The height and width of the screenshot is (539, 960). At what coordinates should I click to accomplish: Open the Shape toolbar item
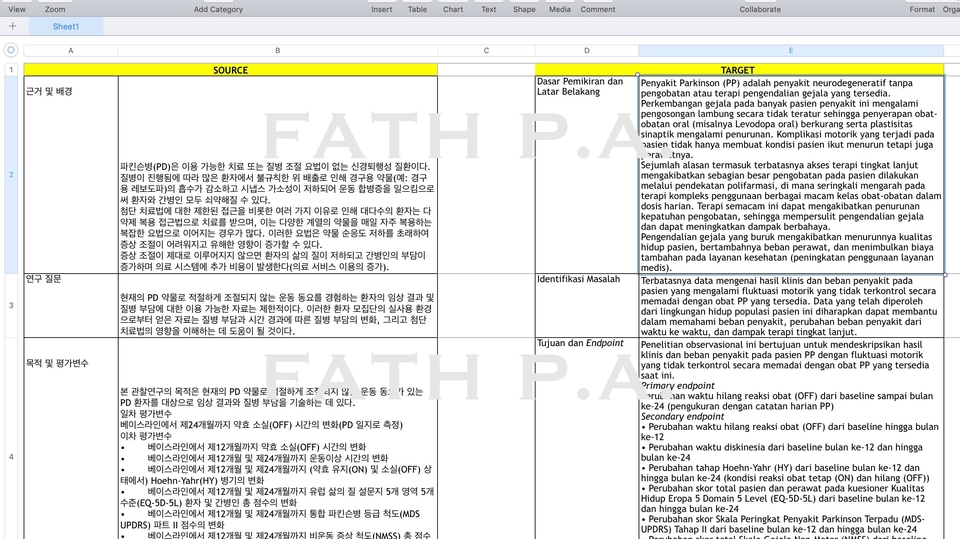click(x=524, y=9)
